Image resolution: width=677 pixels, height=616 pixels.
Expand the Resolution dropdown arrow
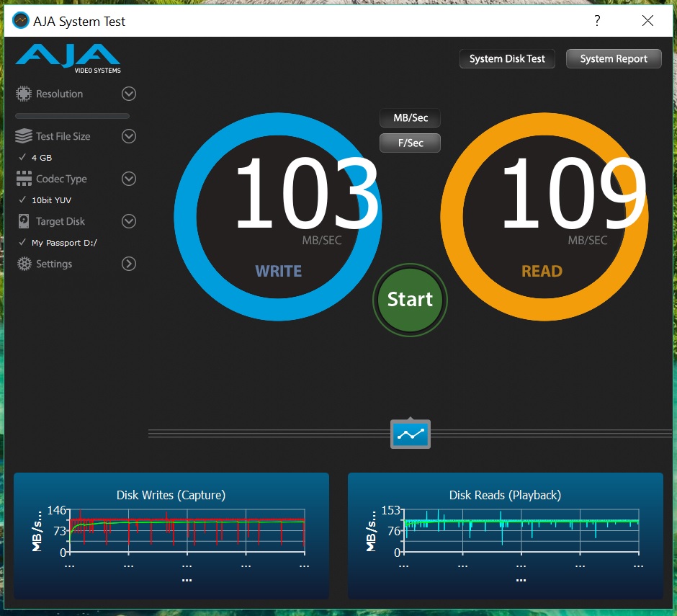129,94
